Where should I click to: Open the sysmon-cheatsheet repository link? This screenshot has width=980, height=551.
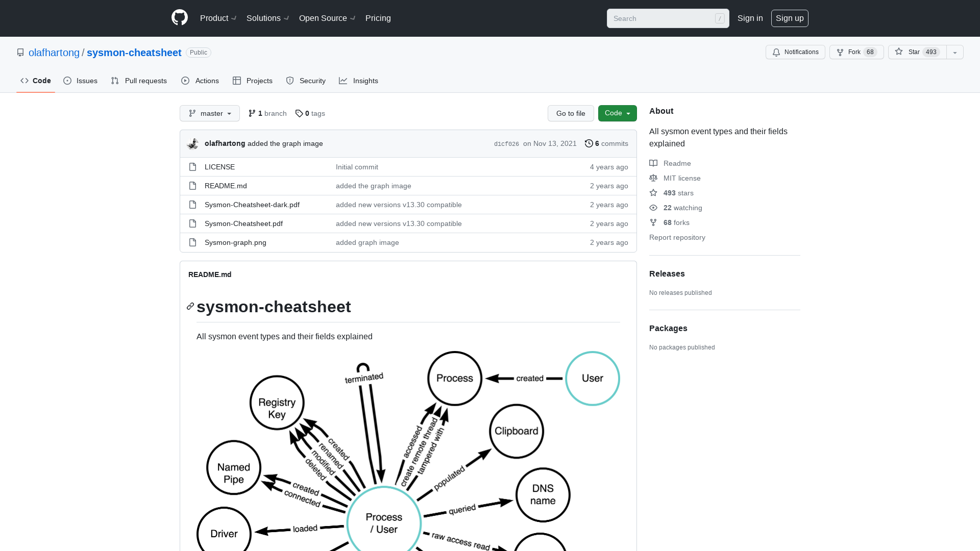point(134,53)
